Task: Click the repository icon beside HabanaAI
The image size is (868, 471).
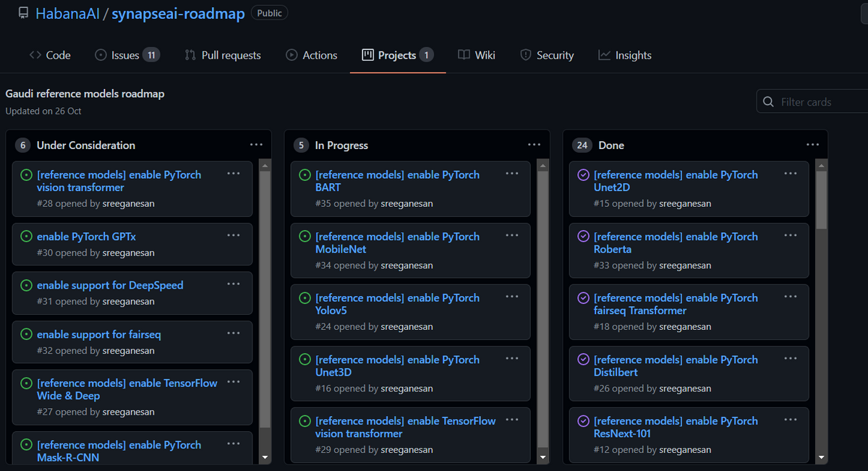Action: tap(23, 14)
